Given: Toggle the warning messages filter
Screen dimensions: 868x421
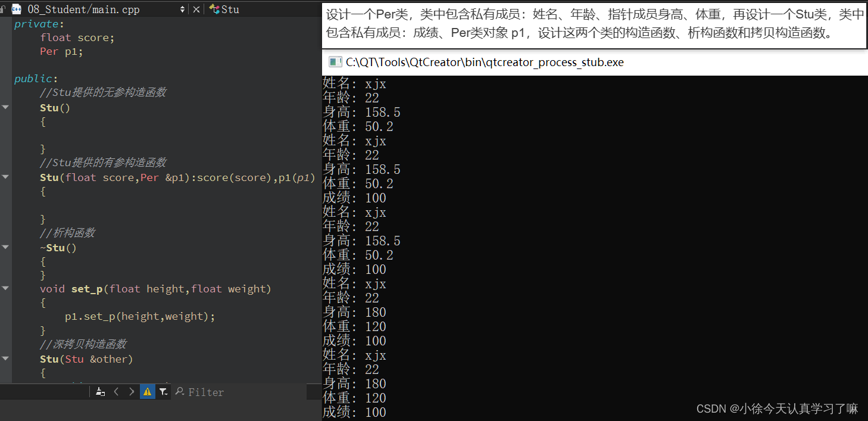Looking at the screenshot, I should [x=147, y=391].
